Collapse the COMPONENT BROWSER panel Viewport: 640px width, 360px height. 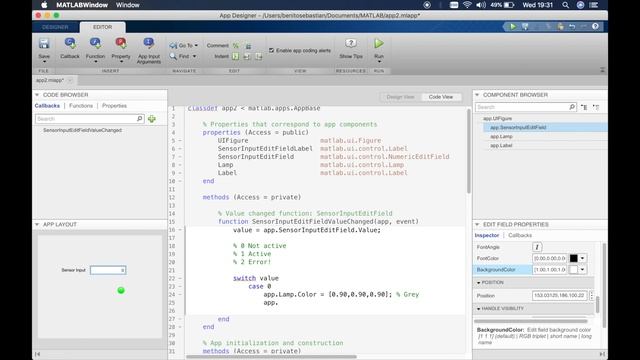tap(477, 95)
